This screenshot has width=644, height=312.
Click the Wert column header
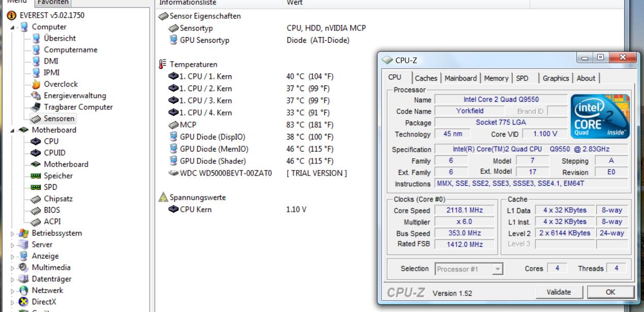[406, 3]
